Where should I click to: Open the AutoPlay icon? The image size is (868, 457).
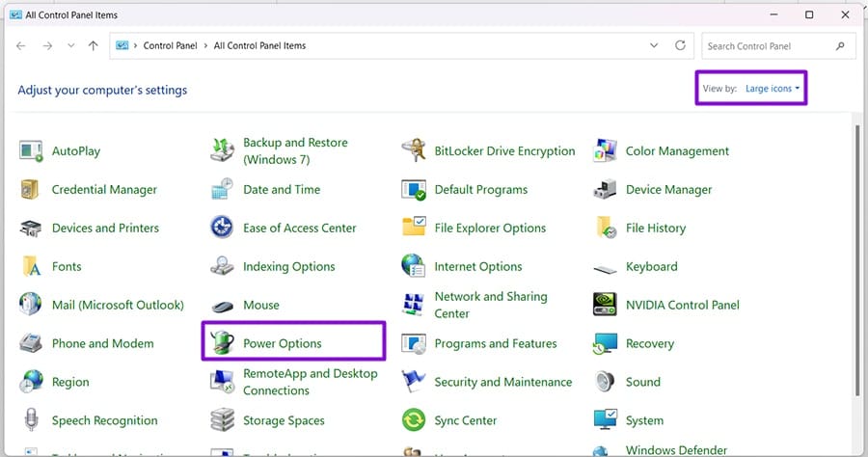coord(31,151)
